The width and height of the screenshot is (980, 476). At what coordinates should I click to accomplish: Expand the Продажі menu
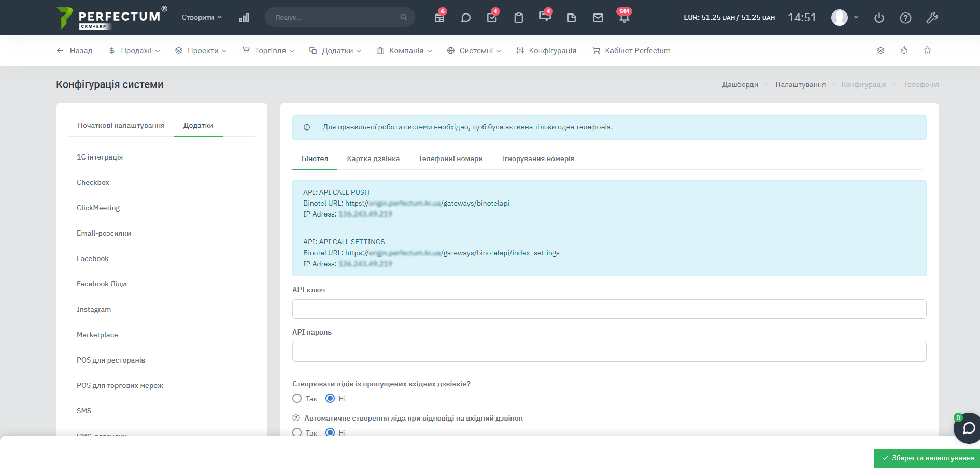point(135,51)
